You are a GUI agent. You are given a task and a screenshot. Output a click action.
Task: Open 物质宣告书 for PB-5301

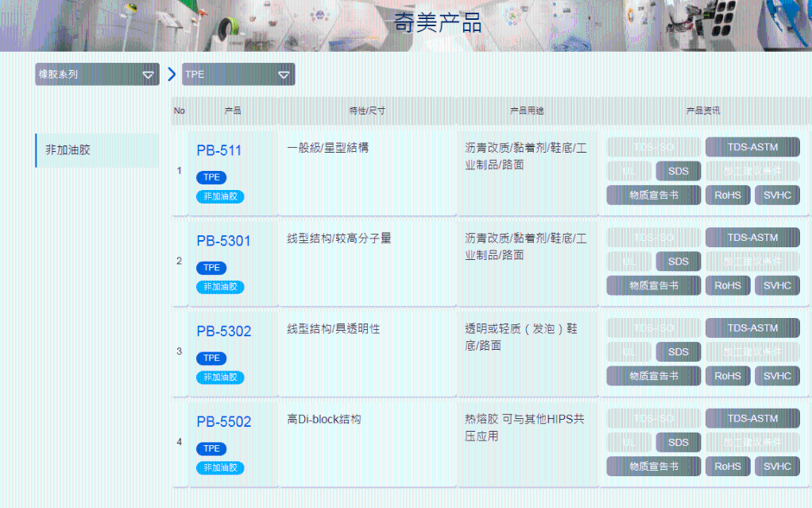(x=654, y=285)
